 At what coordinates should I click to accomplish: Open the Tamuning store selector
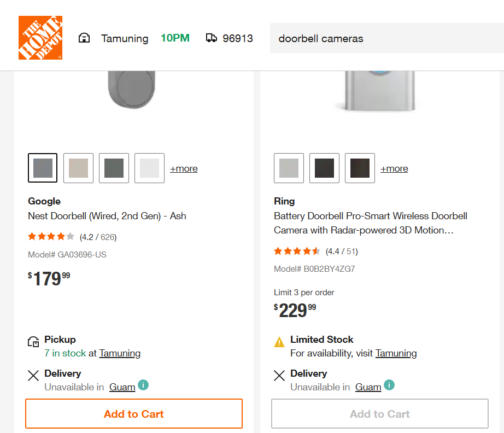pos(125,39)
